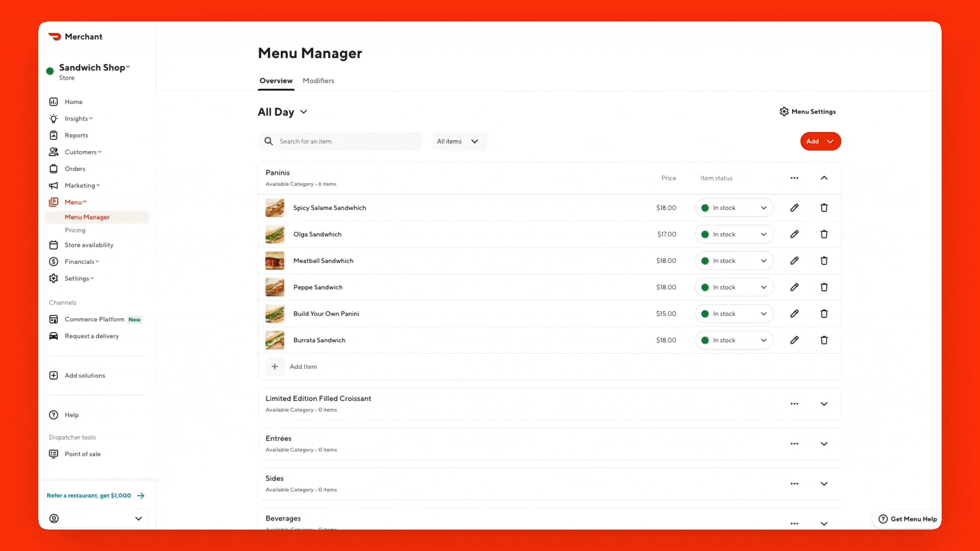Switch to the Modifiers tab
This screenshot has height=551, width=980.
318,81
